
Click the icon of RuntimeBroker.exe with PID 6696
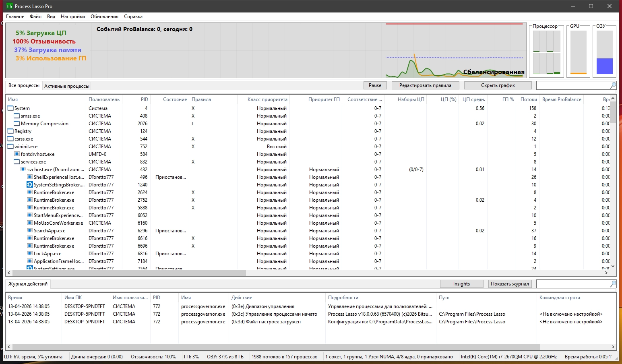tap(30, 246)
